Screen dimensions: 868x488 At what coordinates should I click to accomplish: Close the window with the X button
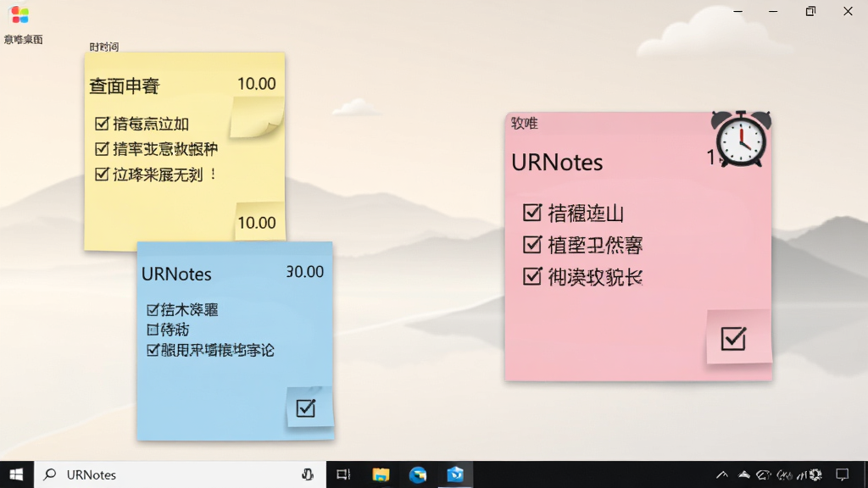pyautogui.click(x=848, y=11)
